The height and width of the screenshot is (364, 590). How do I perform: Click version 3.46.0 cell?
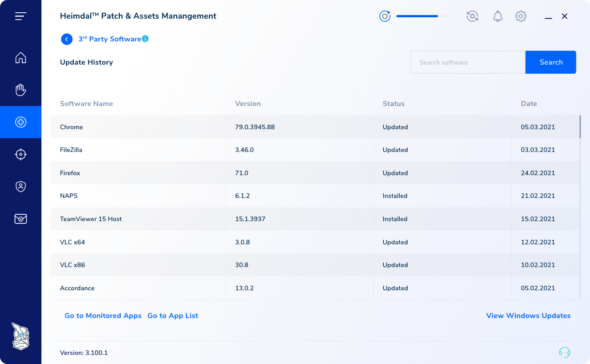tap(244, 150)
